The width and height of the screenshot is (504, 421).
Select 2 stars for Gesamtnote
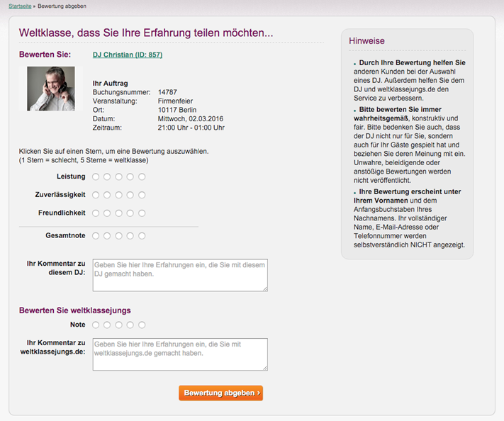107,236
